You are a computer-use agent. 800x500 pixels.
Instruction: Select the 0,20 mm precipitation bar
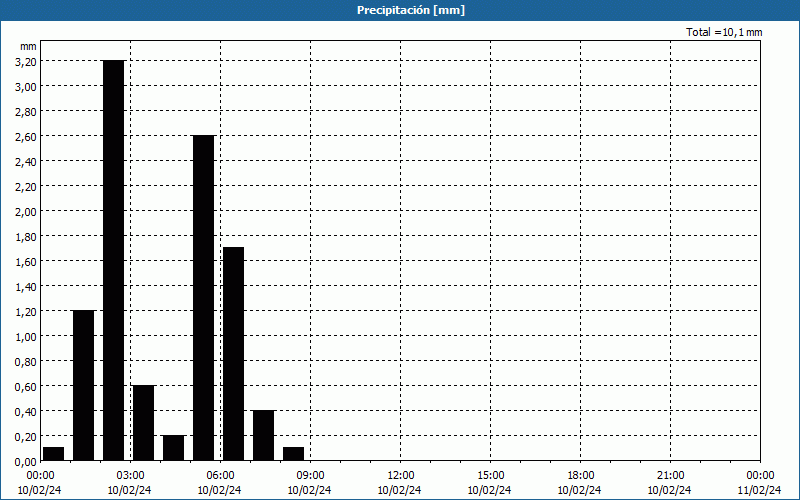pyautogui.click(x=173, y=448)
